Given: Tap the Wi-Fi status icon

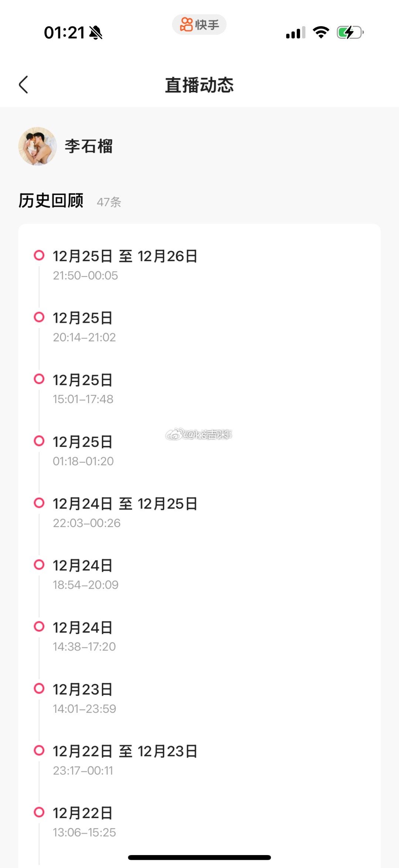Looking at the screenshot, I should point(321,33).
